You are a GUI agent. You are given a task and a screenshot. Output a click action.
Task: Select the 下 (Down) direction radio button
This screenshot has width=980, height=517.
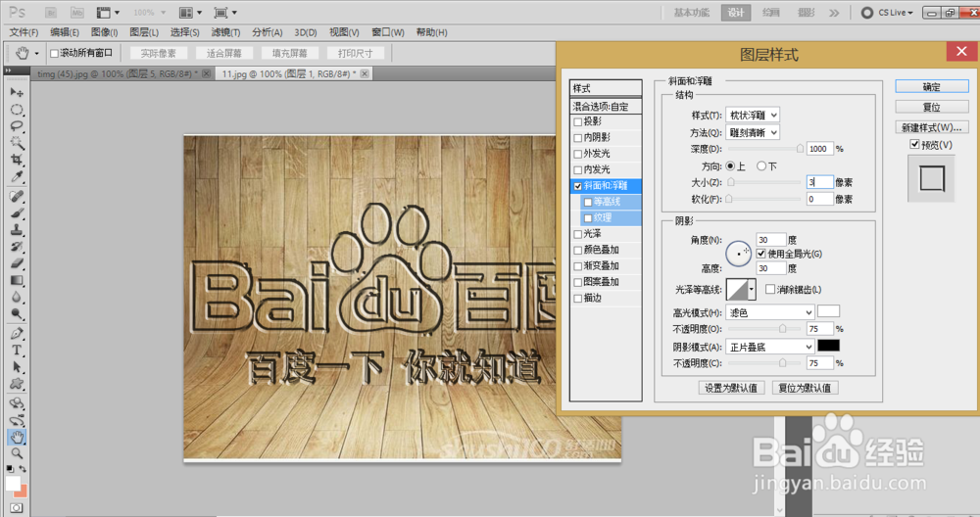click(x=761, y=166)
